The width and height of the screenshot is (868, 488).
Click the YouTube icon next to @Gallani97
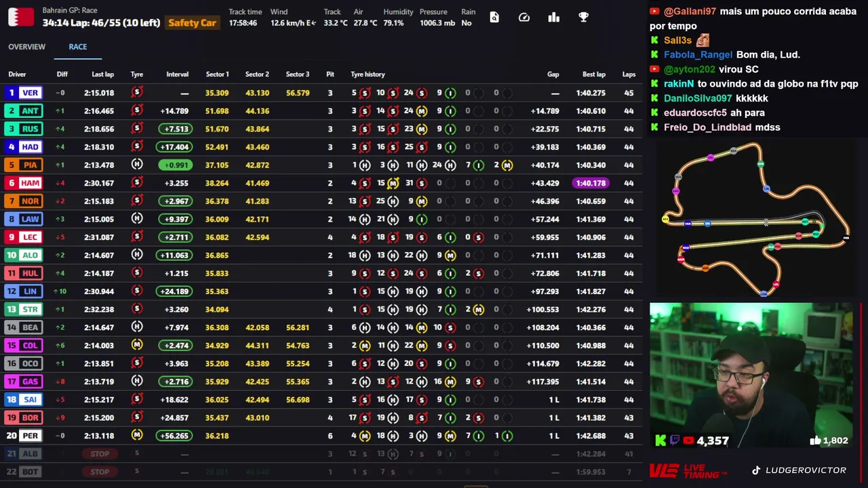click(654, 12)
